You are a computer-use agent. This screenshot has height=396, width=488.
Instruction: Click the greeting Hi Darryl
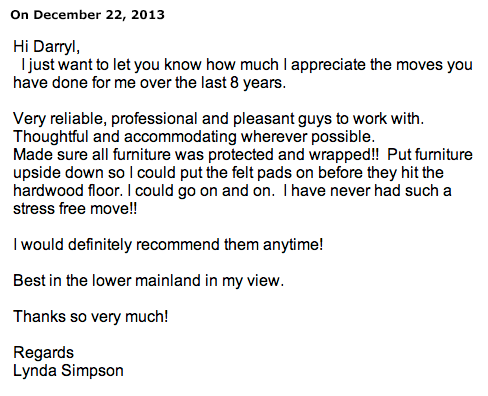[46, 46]
